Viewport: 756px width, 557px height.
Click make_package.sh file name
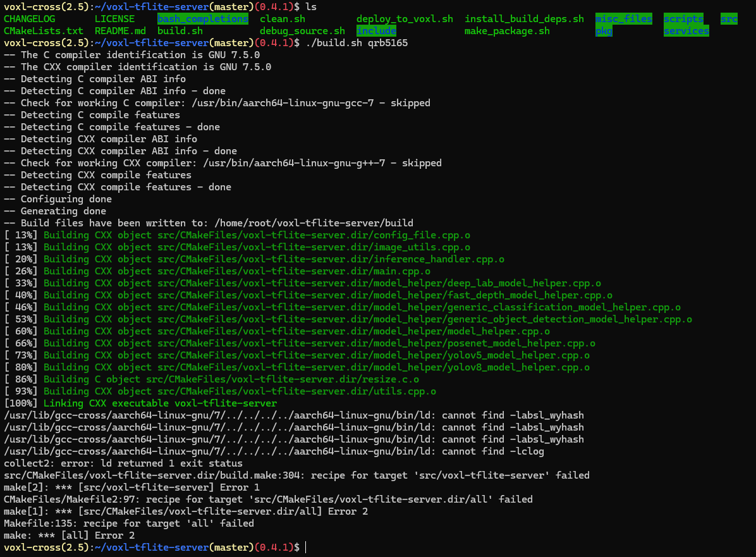[507, 31]
